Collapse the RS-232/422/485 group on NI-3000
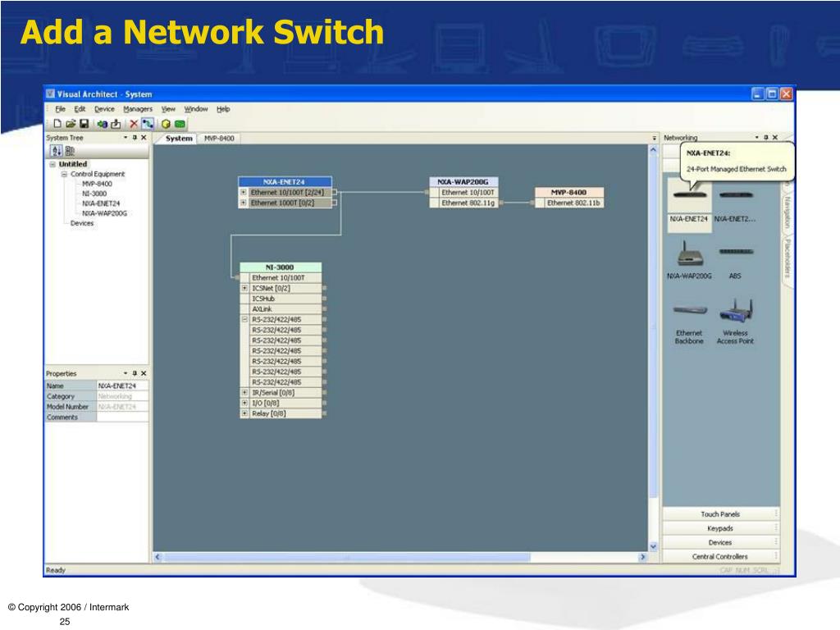 click(244, 319)
